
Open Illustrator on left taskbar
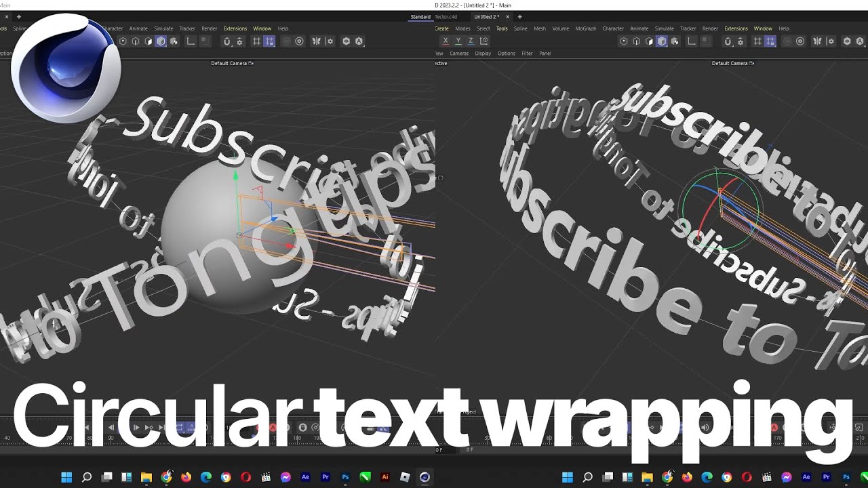pos(385,477)
